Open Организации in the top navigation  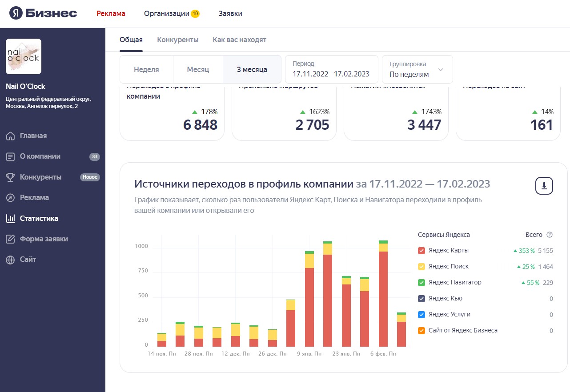[171, 13]
